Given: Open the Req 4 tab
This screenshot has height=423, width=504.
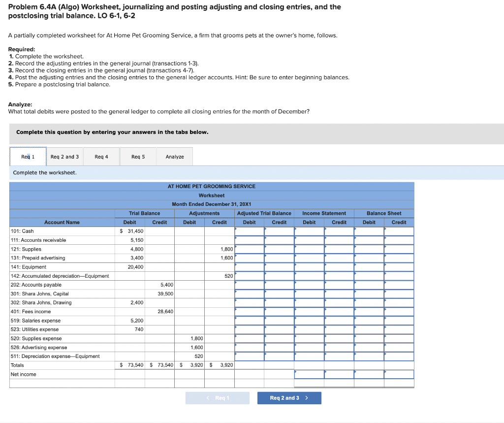Looking at the screenshot, I should coord(101,156).
